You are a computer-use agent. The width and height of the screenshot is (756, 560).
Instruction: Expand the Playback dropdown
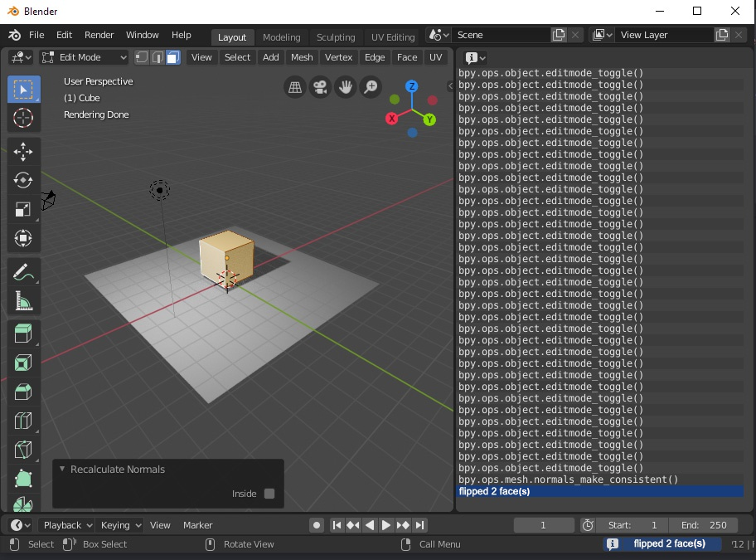tap(66, 525)
